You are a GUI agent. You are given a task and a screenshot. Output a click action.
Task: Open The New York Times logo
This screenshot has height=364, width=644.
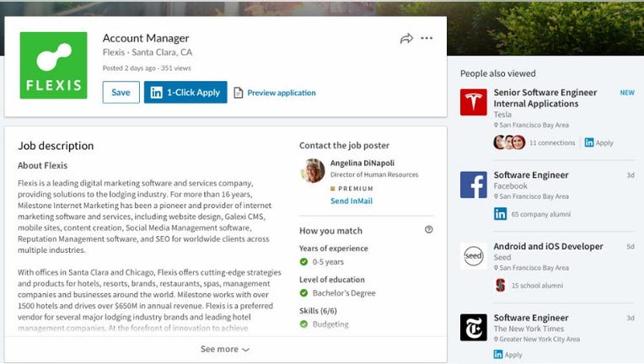tap(474, 328)
